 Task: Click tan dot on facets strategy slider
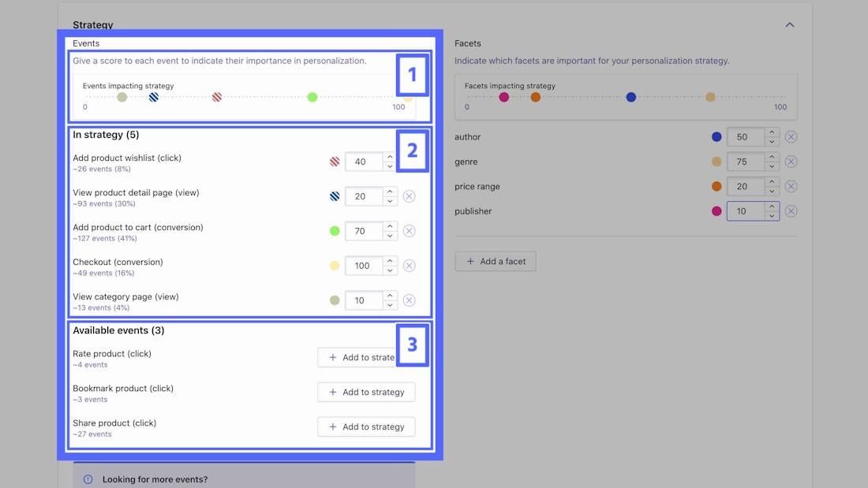[710, 98]
